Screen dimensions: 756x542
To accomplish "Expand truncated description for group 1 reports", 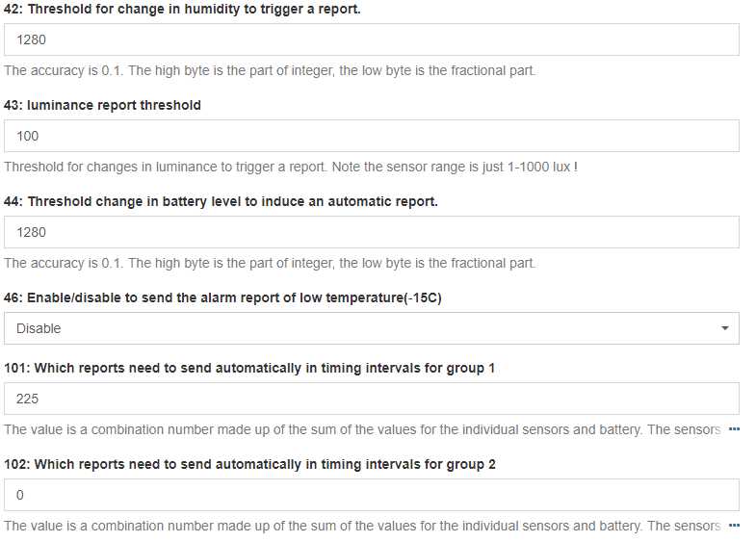I will (734, 429).
